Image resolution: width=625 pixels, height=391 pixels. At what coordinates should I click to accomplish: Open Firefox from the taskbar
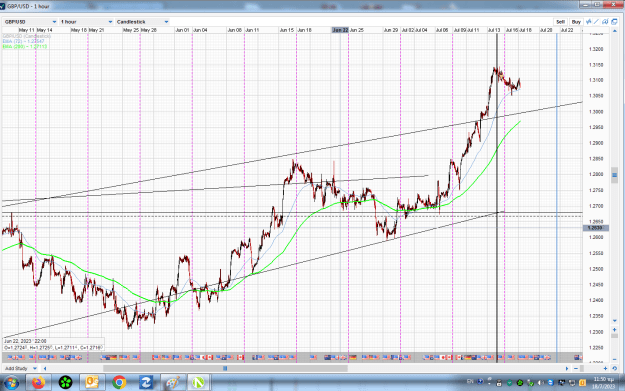pos(39,383)
